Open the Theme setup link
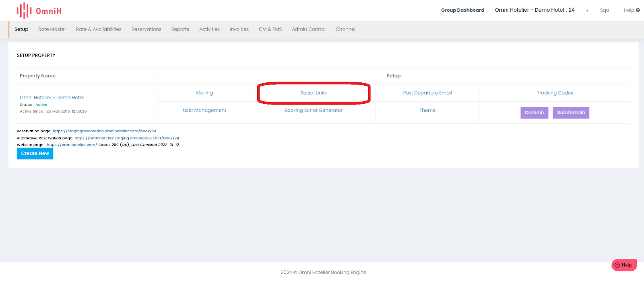Screen dimensions: 644x281 [x=427, y=110]
